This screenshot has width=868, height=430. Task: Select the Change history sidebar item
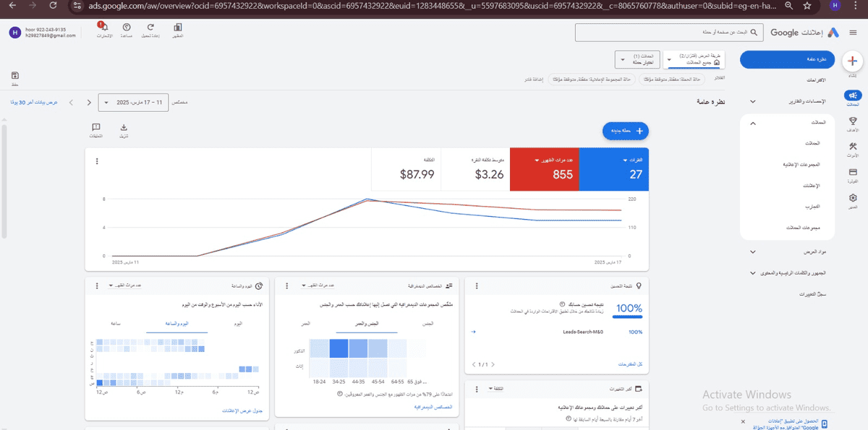(x=812, y=295)
